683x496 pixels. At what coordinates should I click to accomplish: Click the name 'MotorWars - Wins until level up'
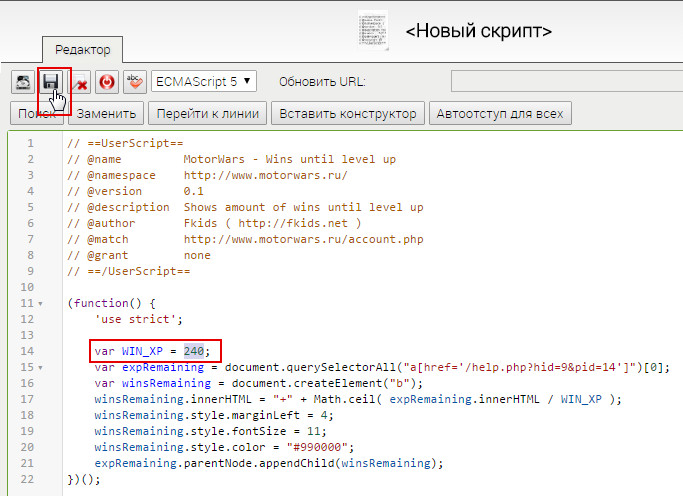tap(290, 159)
